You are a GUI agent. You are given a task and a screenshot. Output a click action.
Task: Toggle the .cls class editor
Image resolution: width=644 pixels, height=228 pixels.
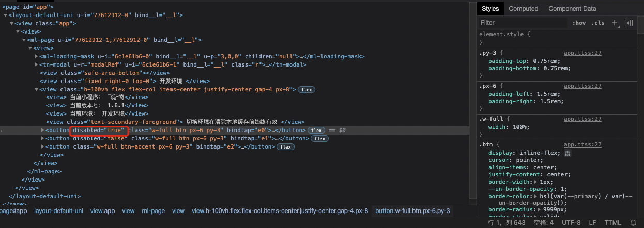click(x=599, y=23)
